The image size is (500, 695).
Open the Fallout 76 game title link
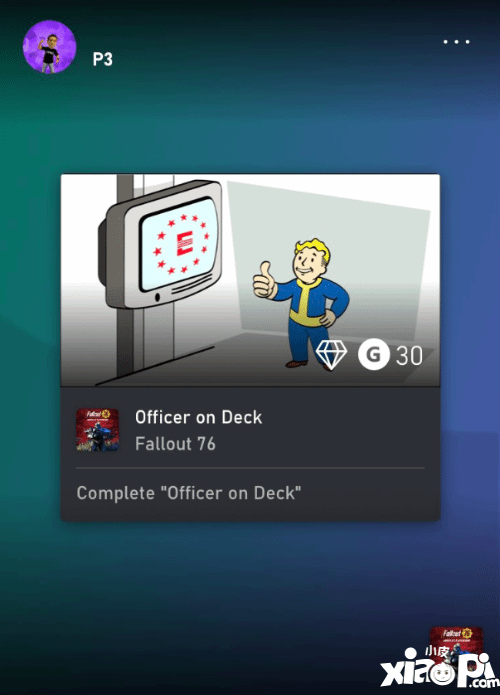(175, 444)
